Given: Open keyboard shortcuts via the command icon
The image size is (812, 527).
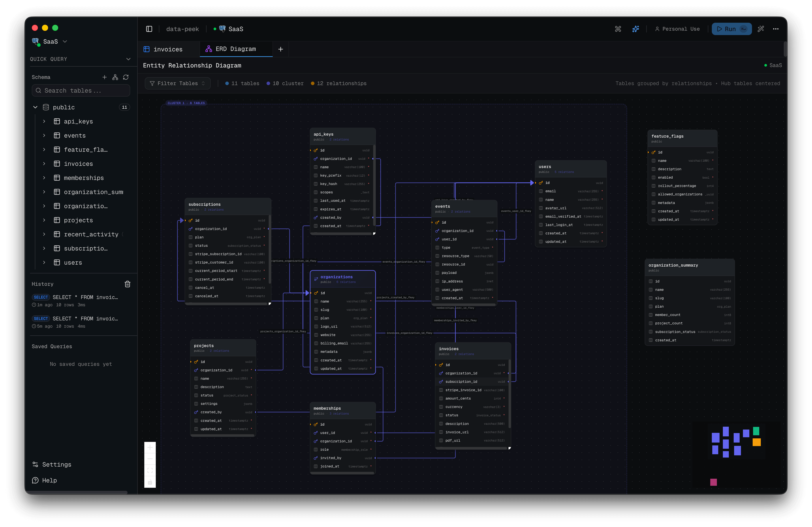Looking at the screenshot, I should (618, 29).
